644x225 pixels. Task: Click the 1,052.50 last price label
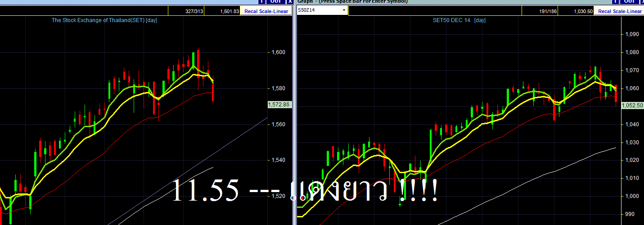pyautogui.click(x=632, y=106)
